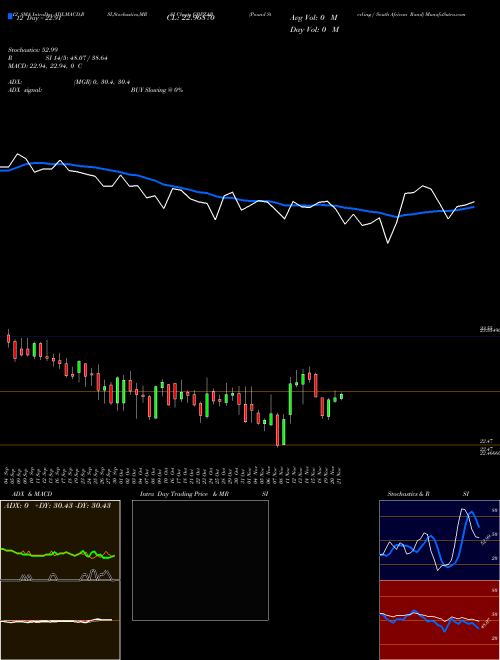
Task: Click the 'ADX & MACD' panel title
Action: pyautogui.click(x=32, y=494)
